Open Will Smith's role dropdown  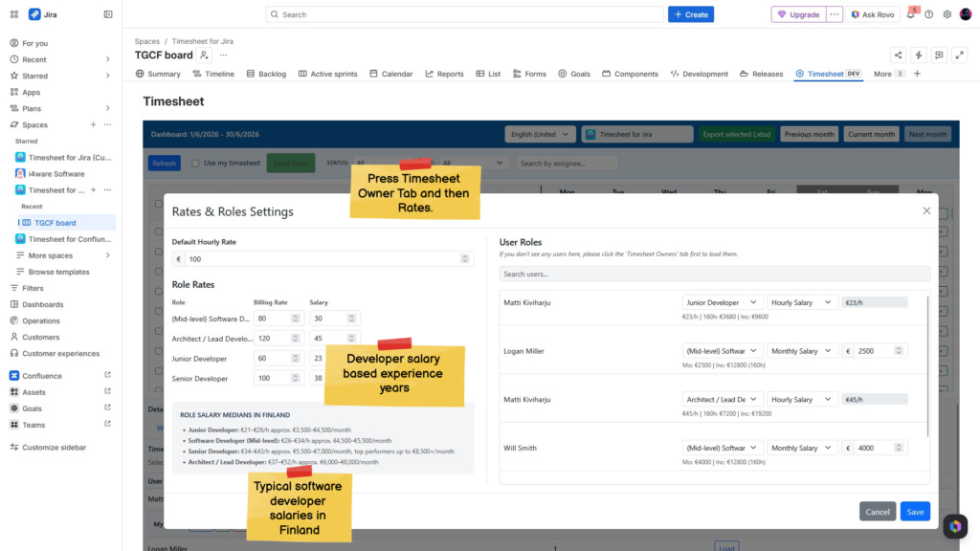point(722,448)
